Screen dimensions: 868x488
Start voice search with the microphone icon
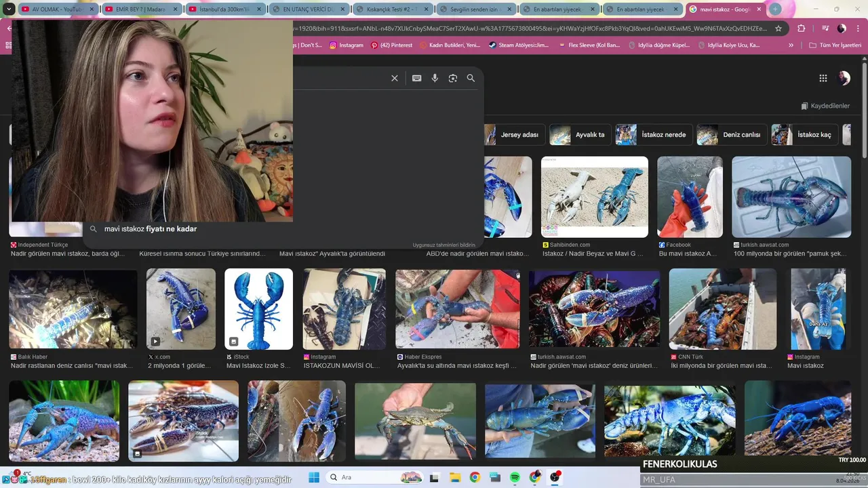pos(435,78)
